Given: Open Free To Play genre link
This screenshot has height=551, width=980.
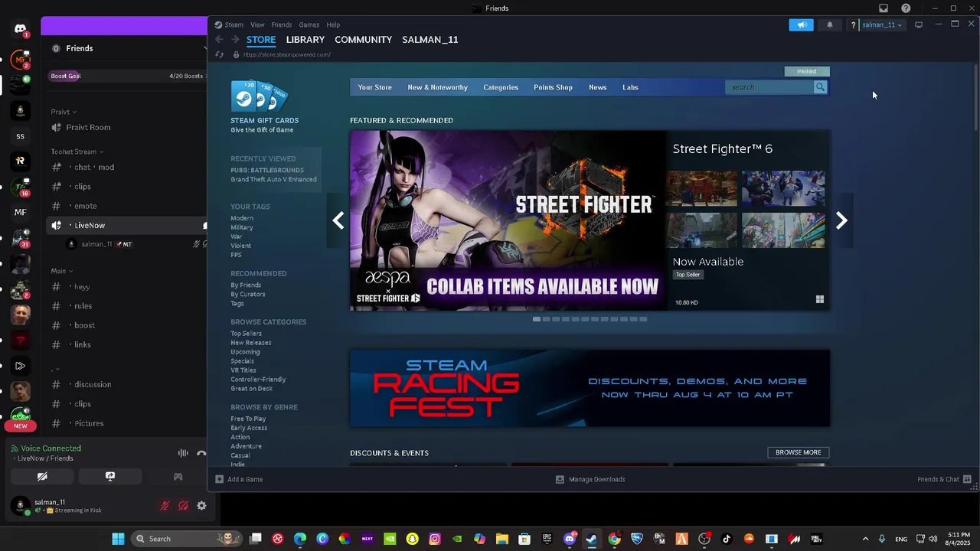Looking at the screenshot, I should [248, 419].
